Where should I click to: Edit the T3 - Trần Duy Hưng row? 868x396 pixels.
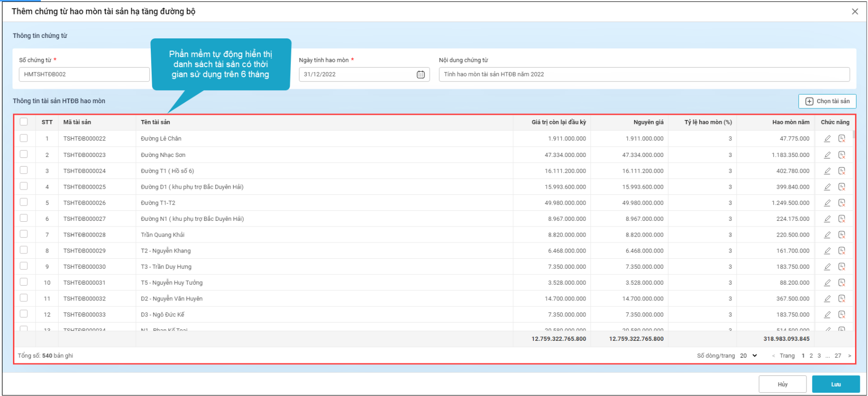(827, 267)
